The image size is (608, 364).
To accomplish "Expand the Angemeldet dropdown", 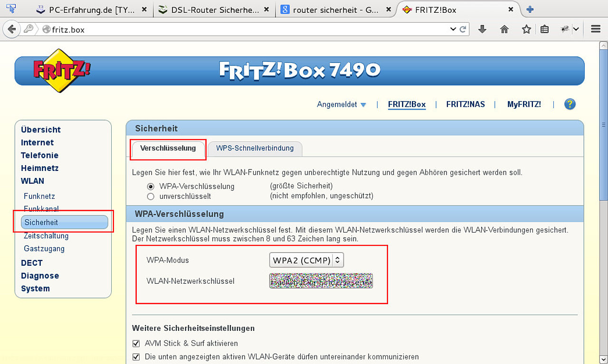I will 342,105.
